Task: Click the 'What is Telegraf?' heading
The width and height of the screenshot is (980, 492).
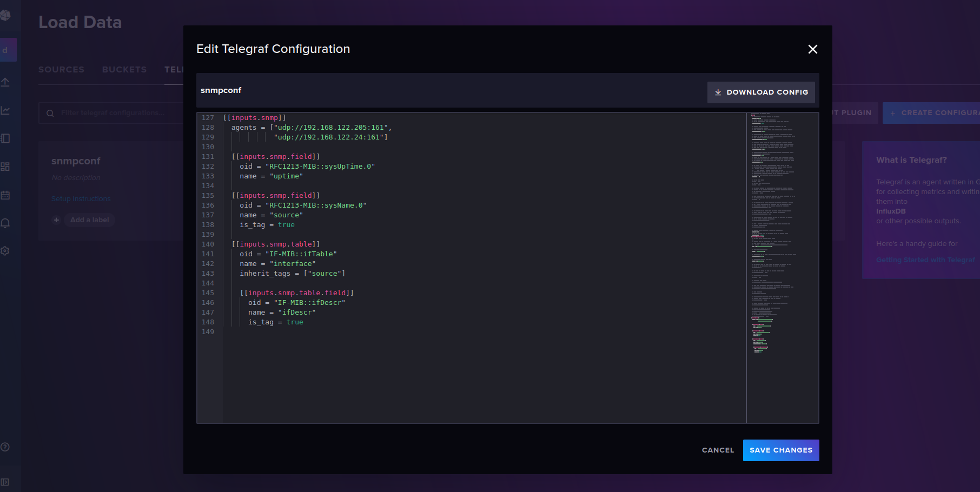Action: tap(912, 160)
